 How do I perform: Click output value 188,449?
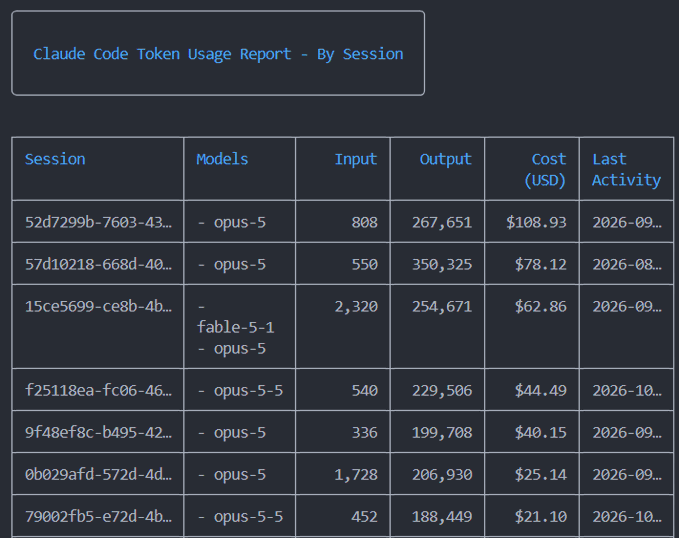[442, 517]
